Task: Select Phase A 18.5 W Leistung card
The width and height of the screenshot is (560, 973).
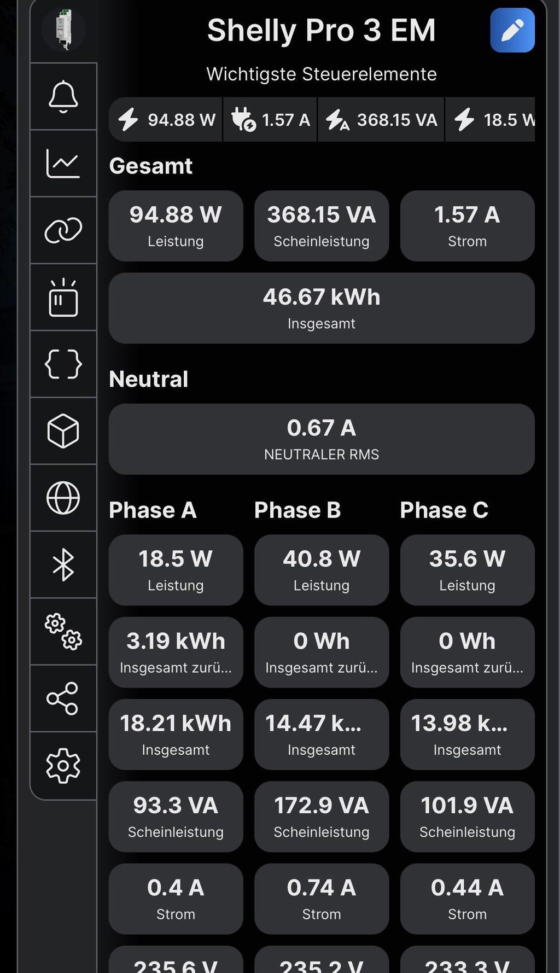Action: pos(176,570)
